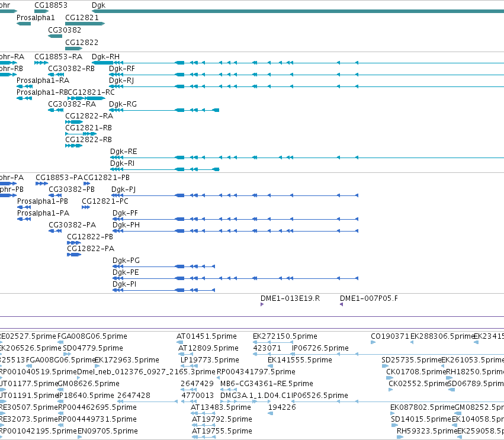Select transcript label Prosalpha1-RA
This screenshot has width=504, height=440.
[x=43, y=81]
